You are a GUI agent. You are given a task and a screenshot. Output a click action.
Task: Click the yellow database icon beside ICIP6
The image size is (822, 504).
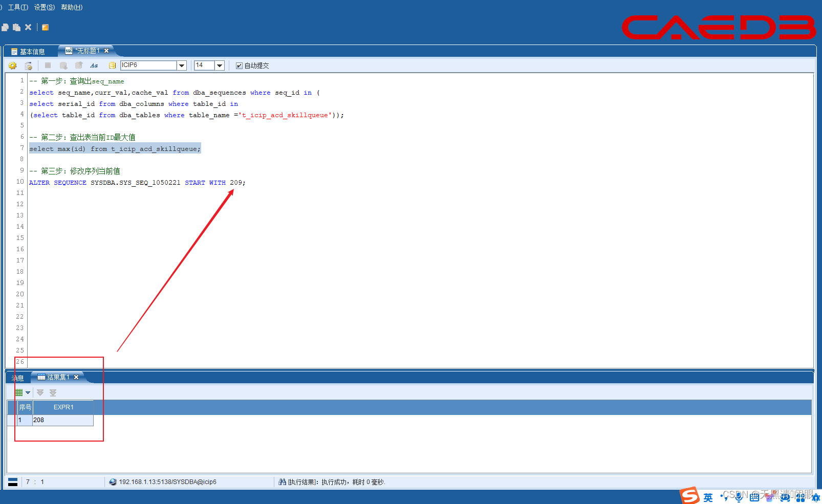click(112, 65)
